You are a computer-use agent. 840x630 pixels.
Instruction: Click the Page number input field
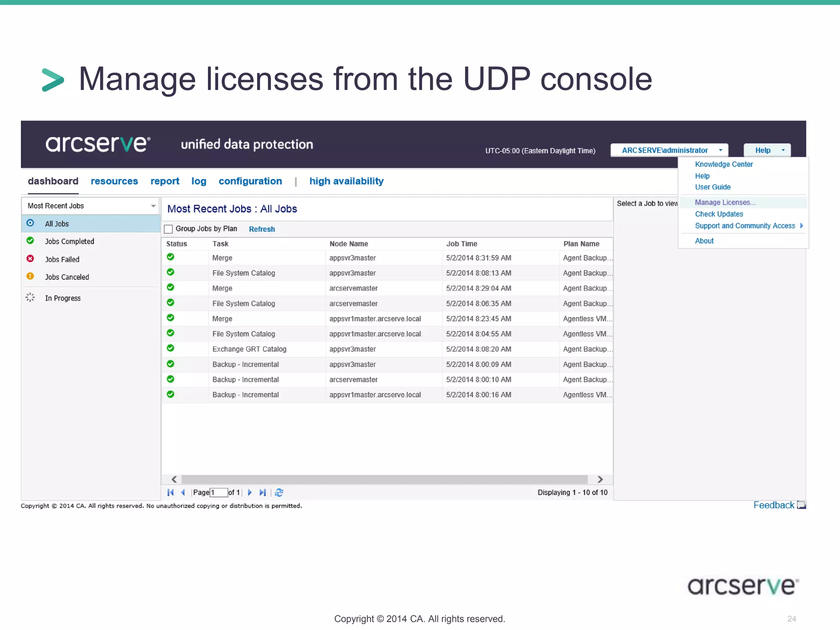tap(219, 492)
